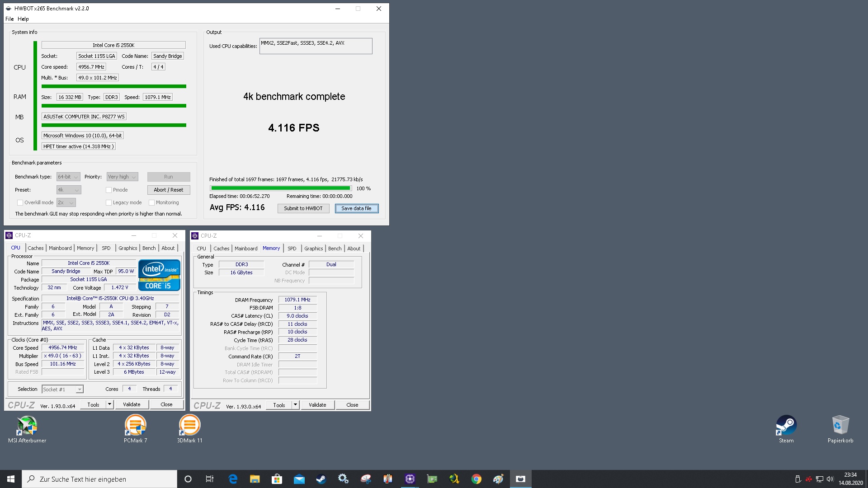Open the File menu in HWBOT
Image resolution: width=868 pixels, height=488 pixels.
tap(9, 19)
